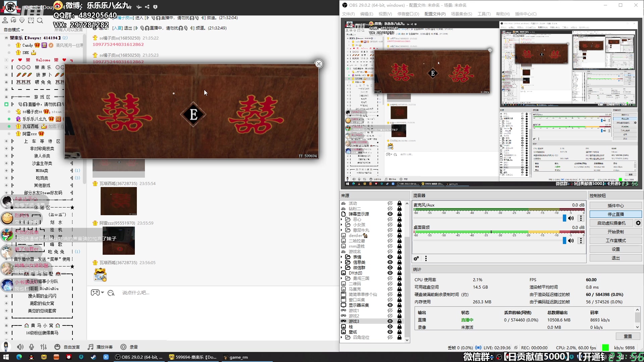Viewport: 644px width, 362px height.
Task: Expand the 信息类 source folder
Action: point(342,262)
